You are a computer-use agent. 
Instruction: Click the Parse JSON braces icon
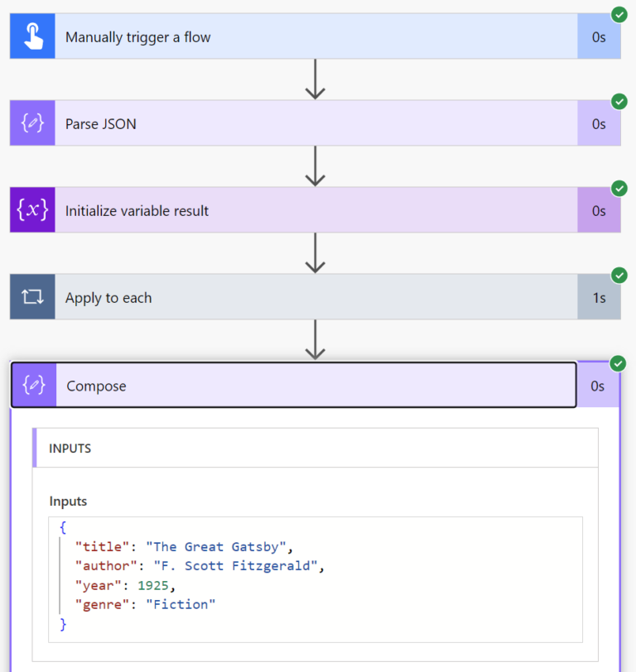click(x=31, y=122)
